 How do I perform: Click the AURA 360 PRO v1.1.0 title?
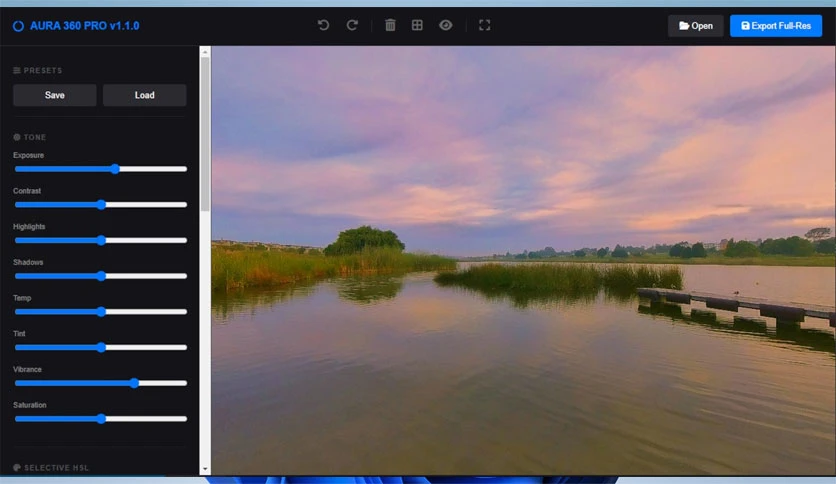[84, 26]
